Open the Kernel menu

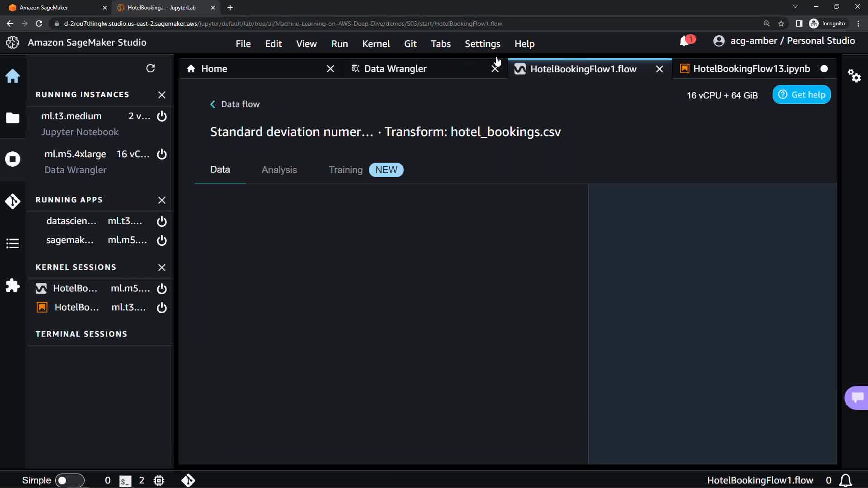[376, 44]
